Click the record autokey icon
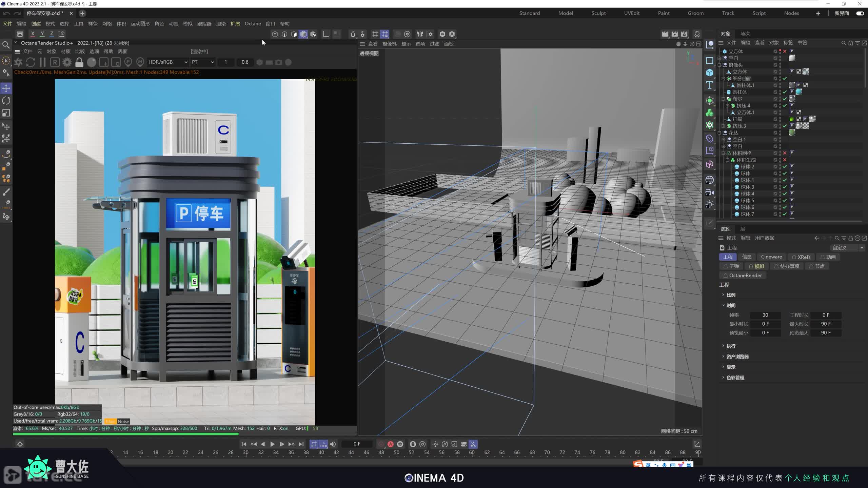The height and width of the screenshot is (488, 868). click(x=391, y=444)
